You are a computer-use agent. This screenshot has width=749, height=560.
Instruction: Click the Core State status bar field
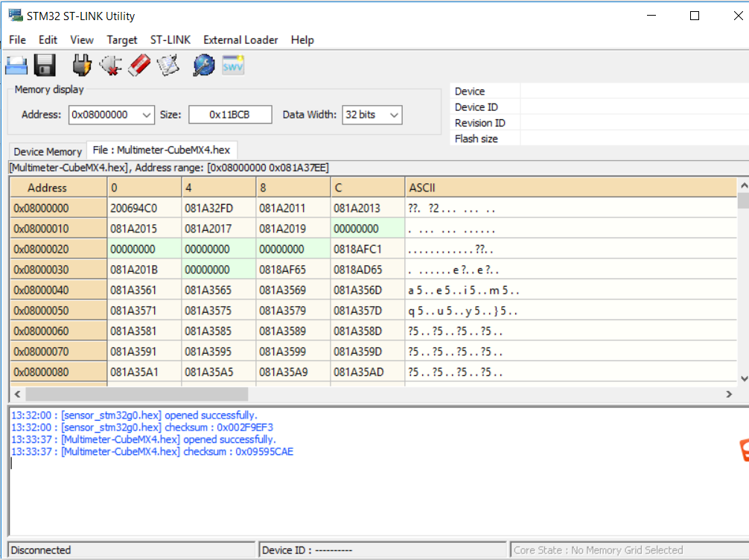pyautogui.click(x=630, y=550)
